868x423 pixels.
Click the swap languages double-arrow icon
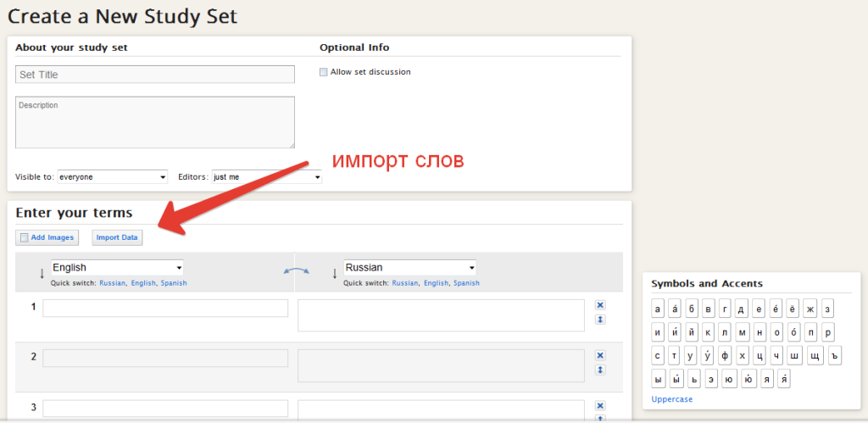297,270
